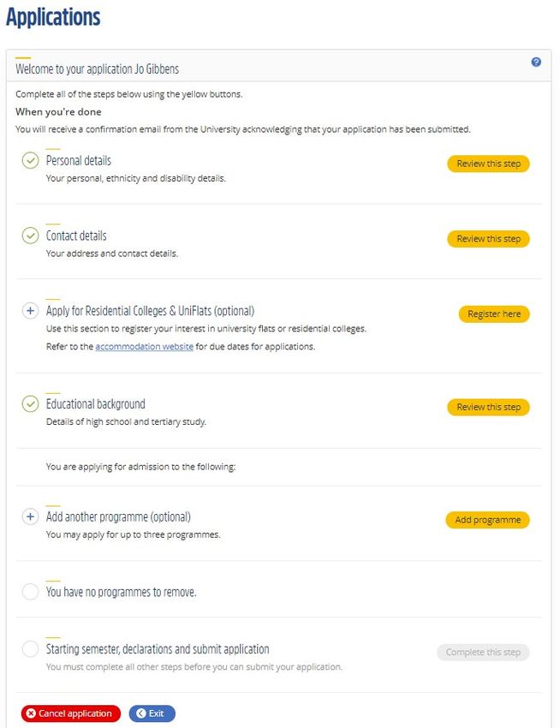The height and width of the screenshot is (728, 560).
Task: Select the Personal details heading
Action: point(79,161)
